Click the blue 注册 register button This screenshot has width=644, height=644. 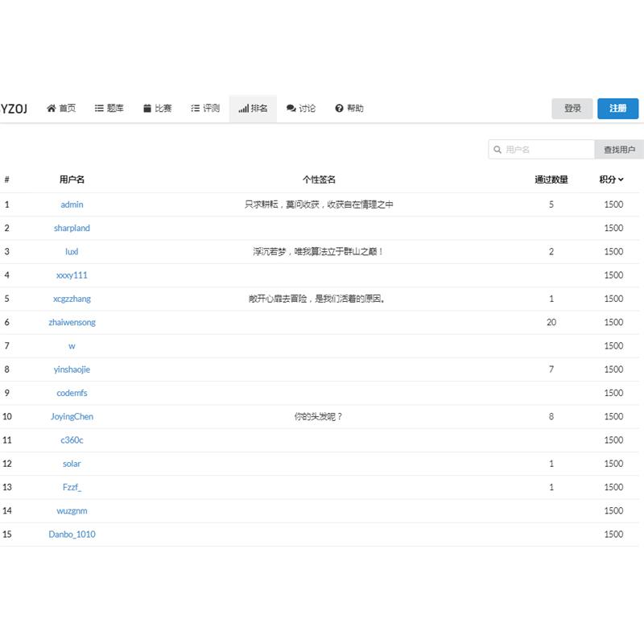(x=617, y=109)
